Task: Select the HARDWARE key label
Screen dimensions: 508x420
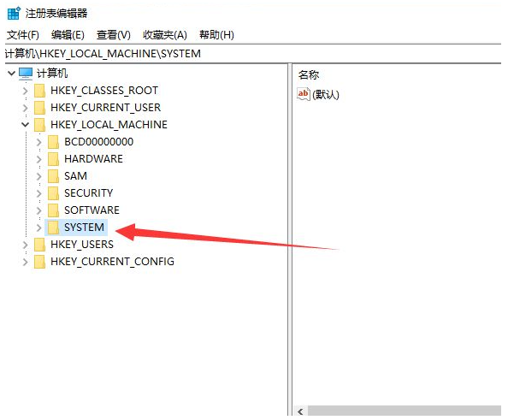Action: [93, 159]
